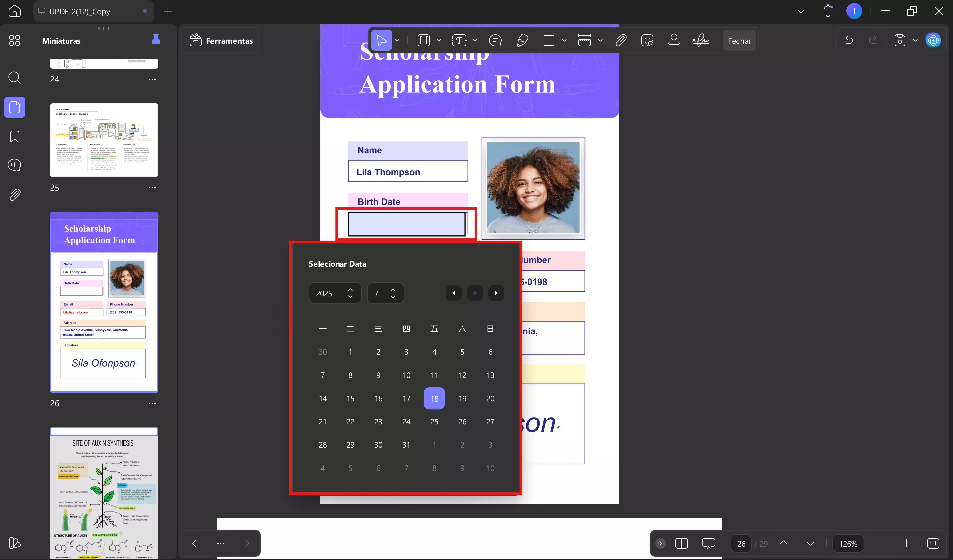Toggle the 1:1 actual size view
Viewport: 953px width, 560px height.
pyautogui.click(x=933, y=543)
